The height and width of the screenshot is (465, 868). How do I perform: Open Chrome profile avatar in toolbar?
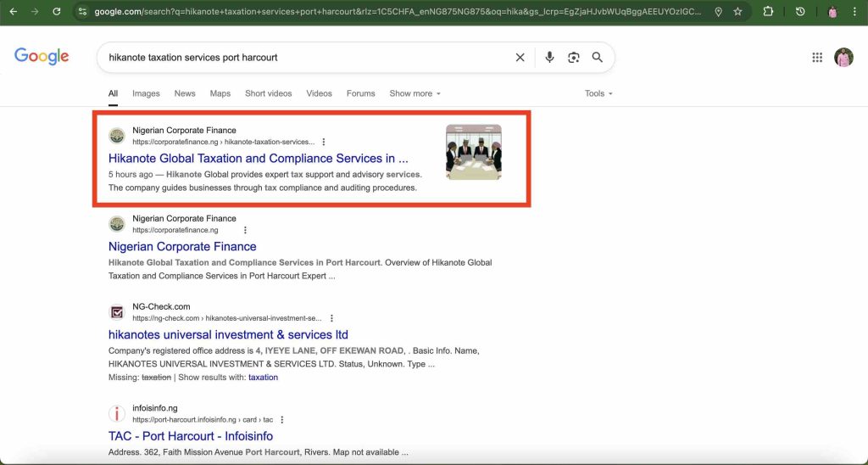(832, 12)
